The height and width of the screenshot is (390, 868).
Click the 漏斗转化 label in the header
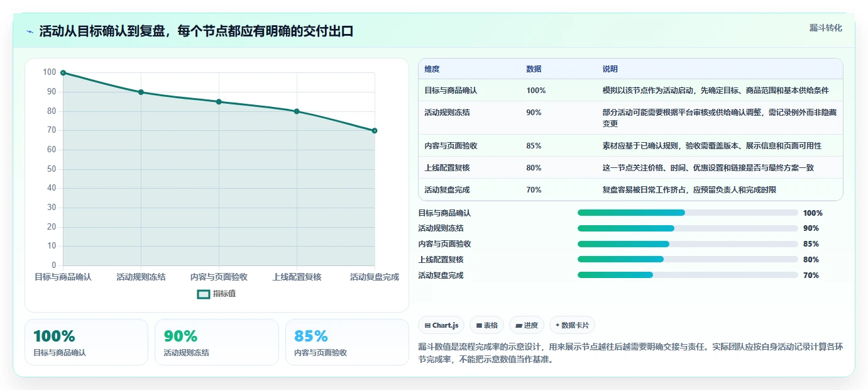(826, 28)
